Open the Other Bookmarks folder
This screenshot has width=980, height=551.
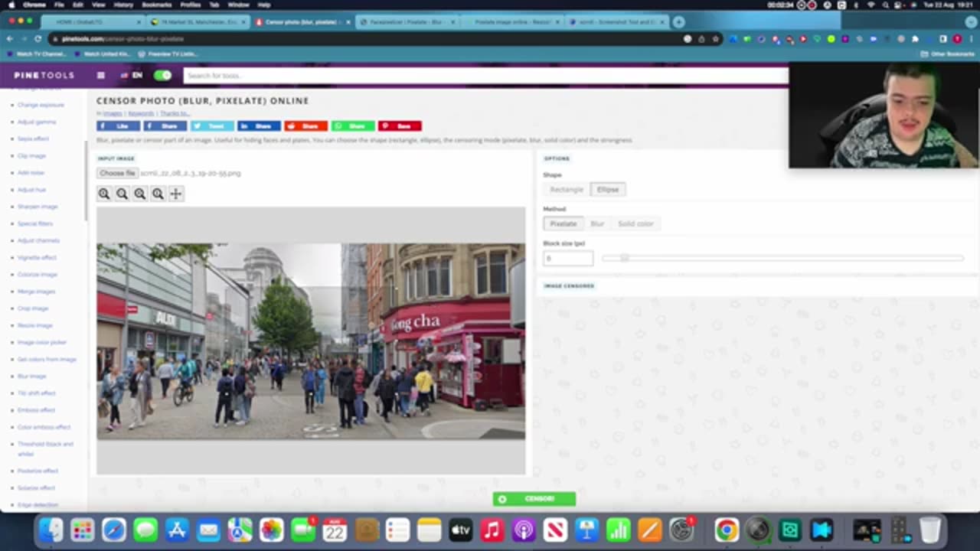pyautogui.click(x=947, y=54)
